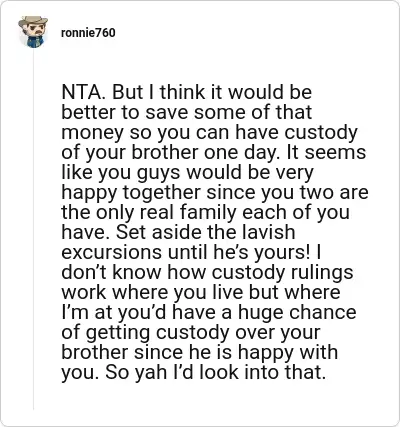Click the sentence beginning "have. Set aside the lavish"
The image size is (400, 427).
coord(178,232)
